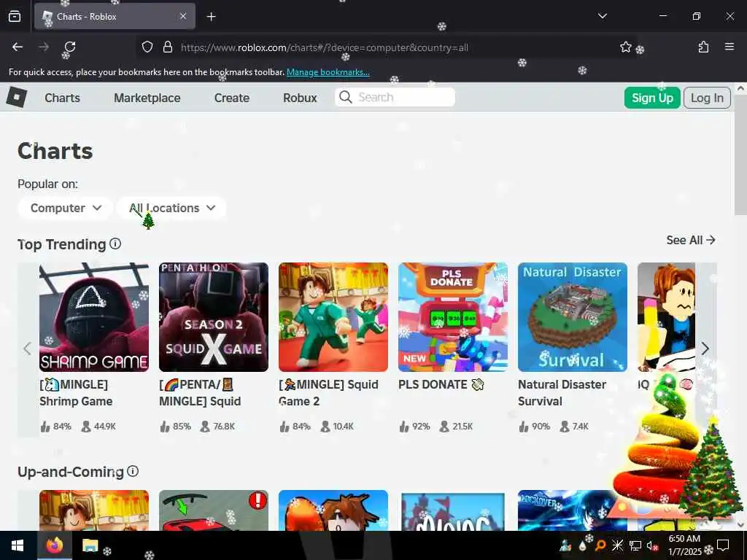This screenshot has width=747, height=560.
Task: Click the Firefox taskbar icon
Action: 55,545
